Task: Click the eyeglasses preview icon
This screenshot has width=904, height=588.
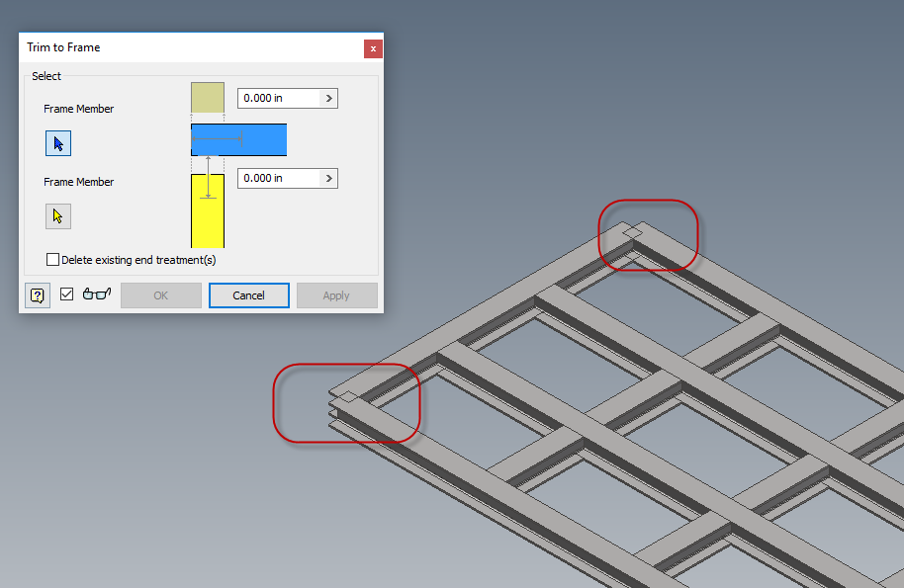Action: (x=98, y=294)
